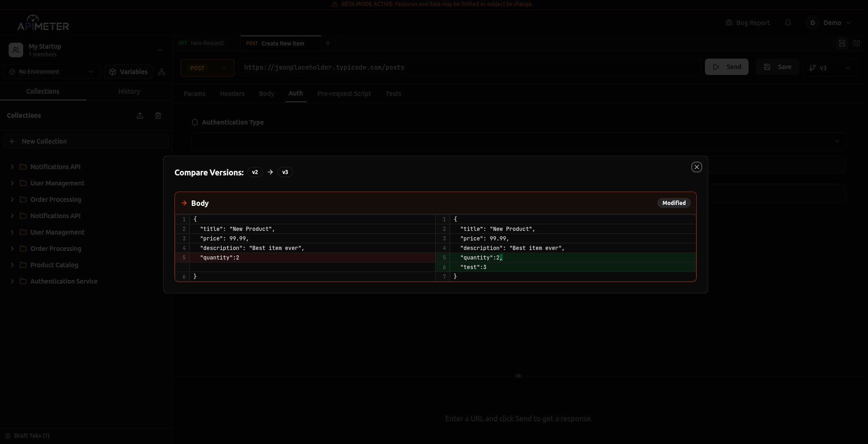This screenshot has width=868, height=444.
Task: Switch to the History tab
Action: pyautogui.click(x=129, y=91)
